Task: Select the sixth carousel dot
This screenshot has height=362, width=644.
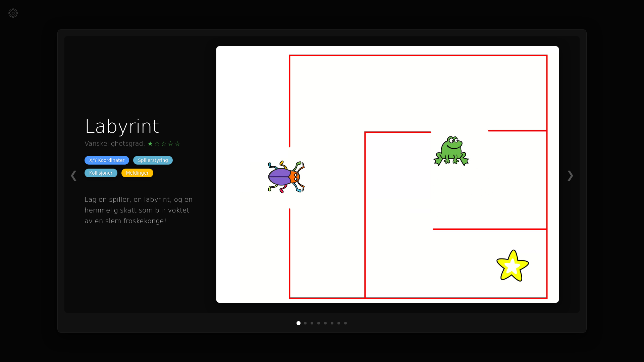Action: coord(332,323)
